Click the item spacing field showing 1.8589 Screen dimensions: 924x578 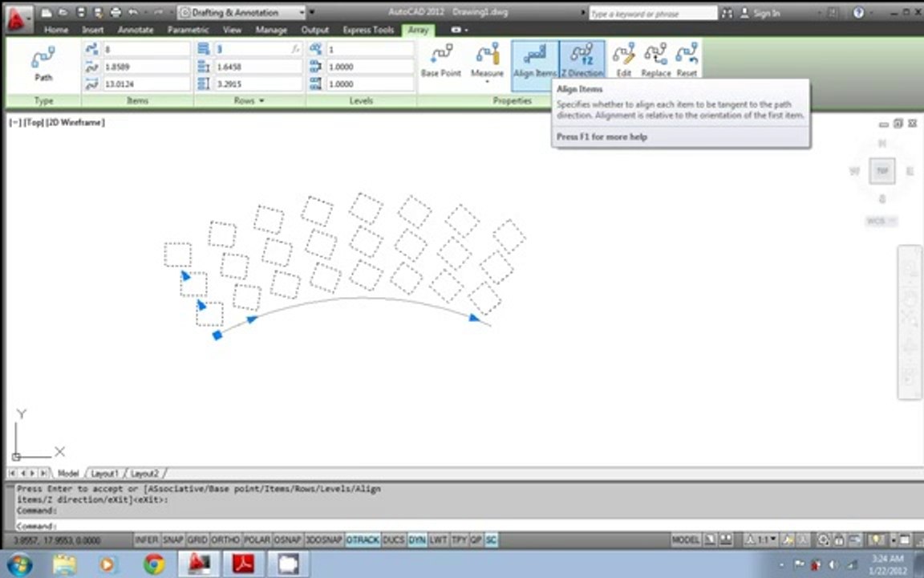[146, 67]
